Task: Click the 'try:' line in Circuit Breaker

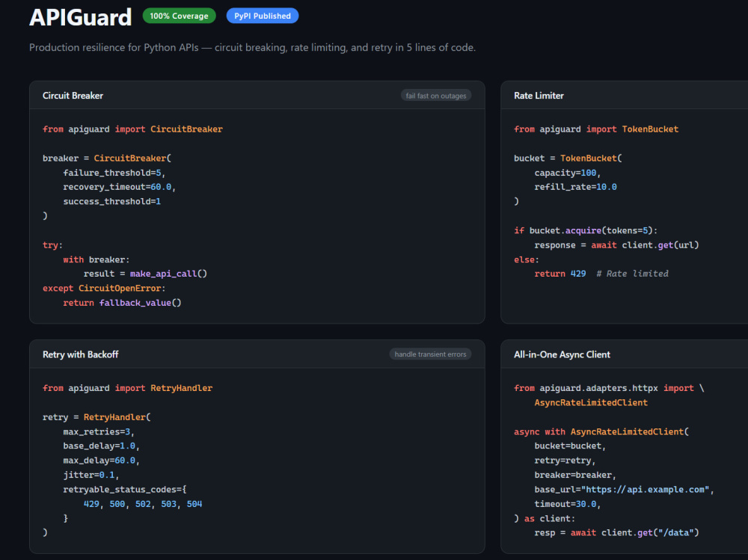Action: (x=52, y=245)
